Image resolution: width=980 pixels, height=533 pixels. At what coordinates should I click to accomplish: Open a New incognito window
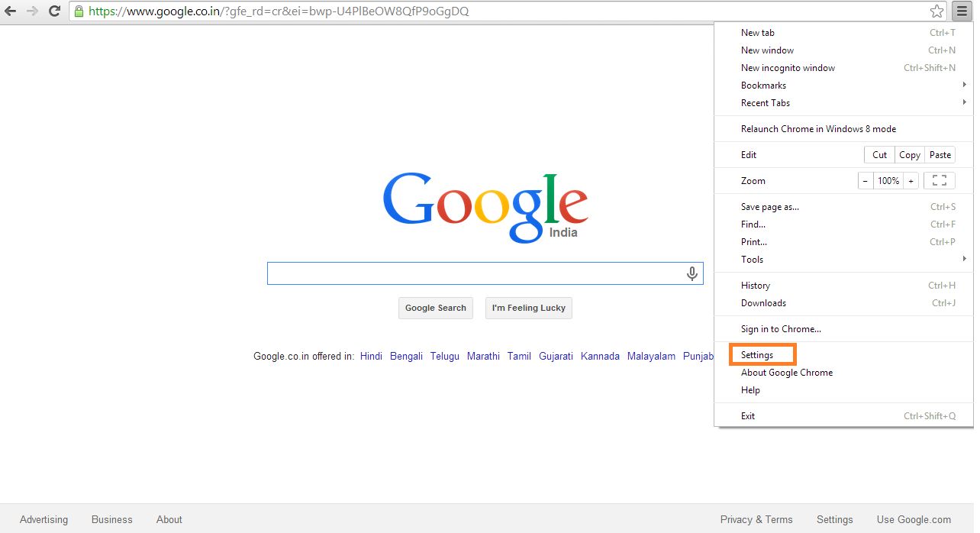[843, 68]
